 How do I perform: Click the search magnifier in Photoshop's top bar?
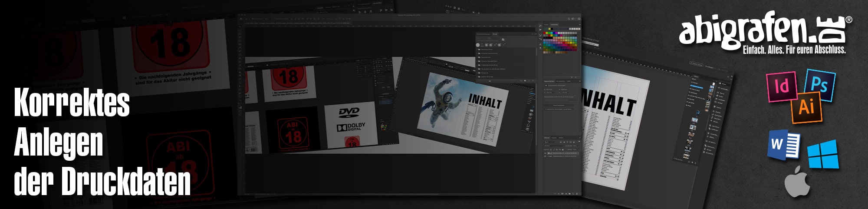click(569, 19)
